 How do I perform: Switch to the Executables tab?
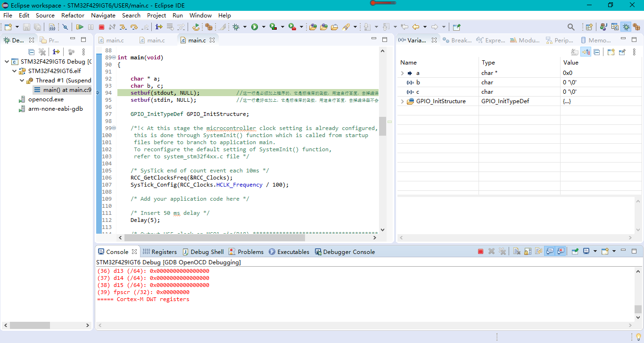point(289,252)
